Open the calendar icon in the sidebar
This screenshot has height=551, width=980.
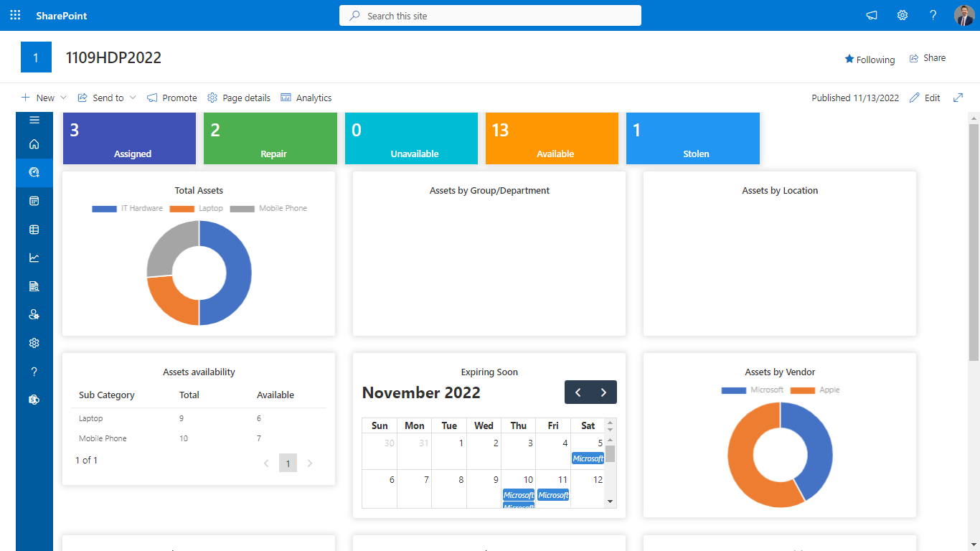coord(34,201)
